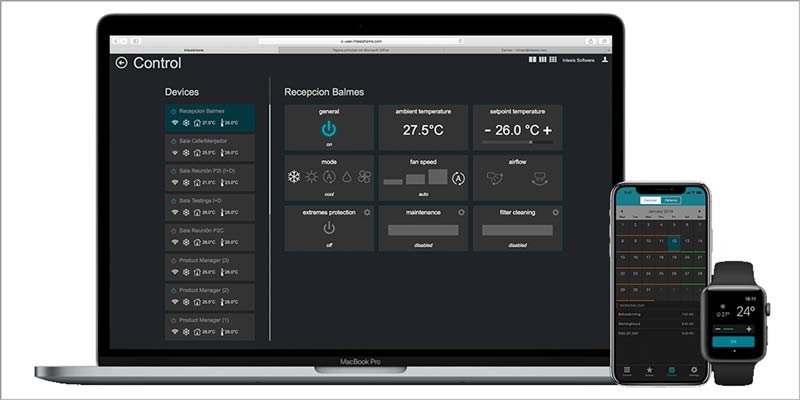Click Safari's share button
The height and width of the screenshot is (400, 800).
[x=591, y=41]
